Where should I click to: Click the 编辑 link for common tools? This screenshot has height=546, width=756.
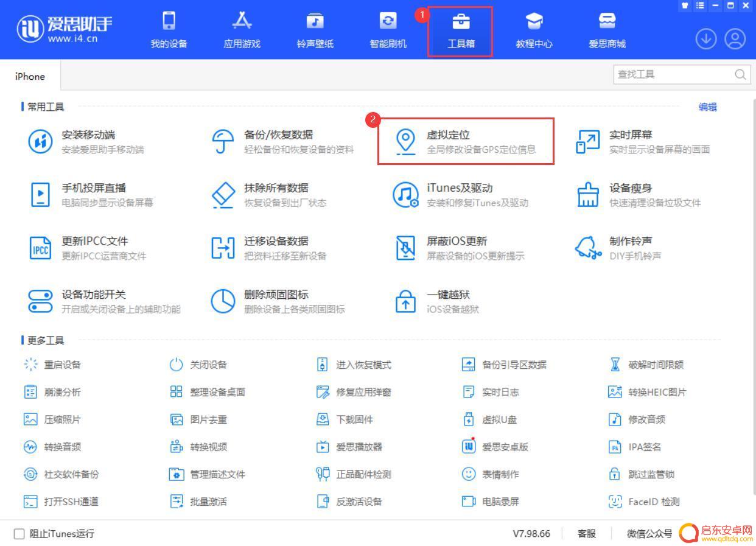(x=708, y=107)
